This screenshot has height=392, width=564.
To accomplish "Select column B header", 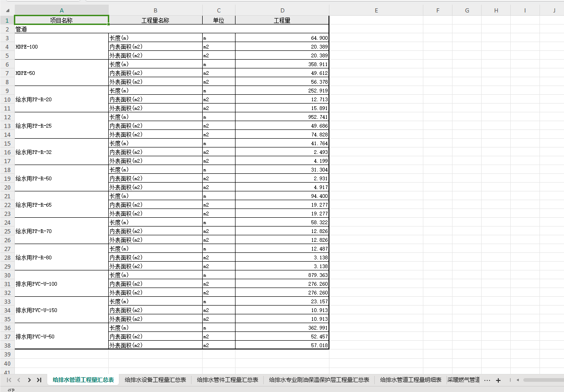I will [155, 10].
